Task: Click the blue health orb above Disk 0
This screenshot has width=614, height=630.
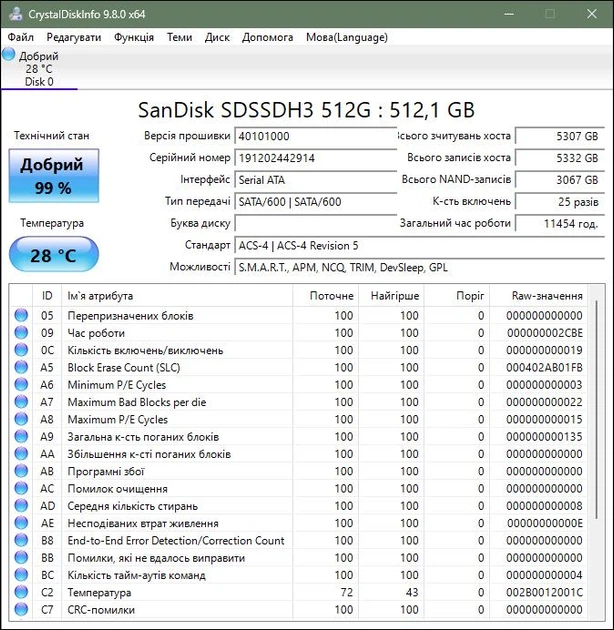Action: 8,55
